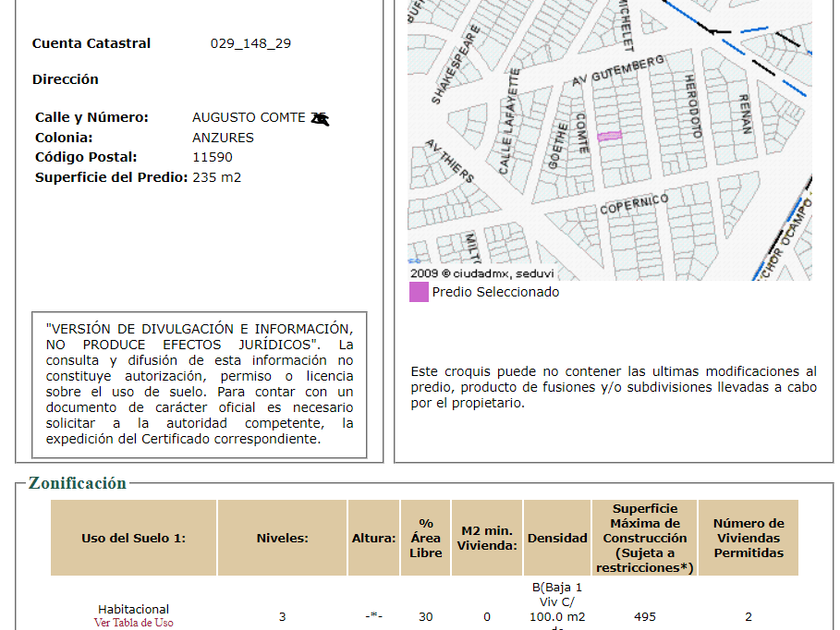Click the 2009 ciudadmx, seduvi map credit

(482, 273)
